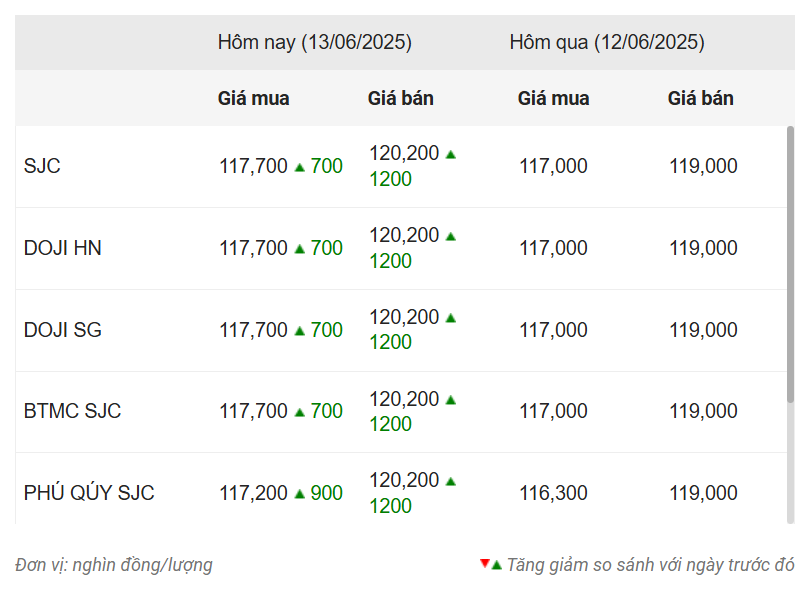Image resolution: width=807 pixels, height=602 pixels.
Task: Click green up arrow beside SJC buy price
Action: 299,167
